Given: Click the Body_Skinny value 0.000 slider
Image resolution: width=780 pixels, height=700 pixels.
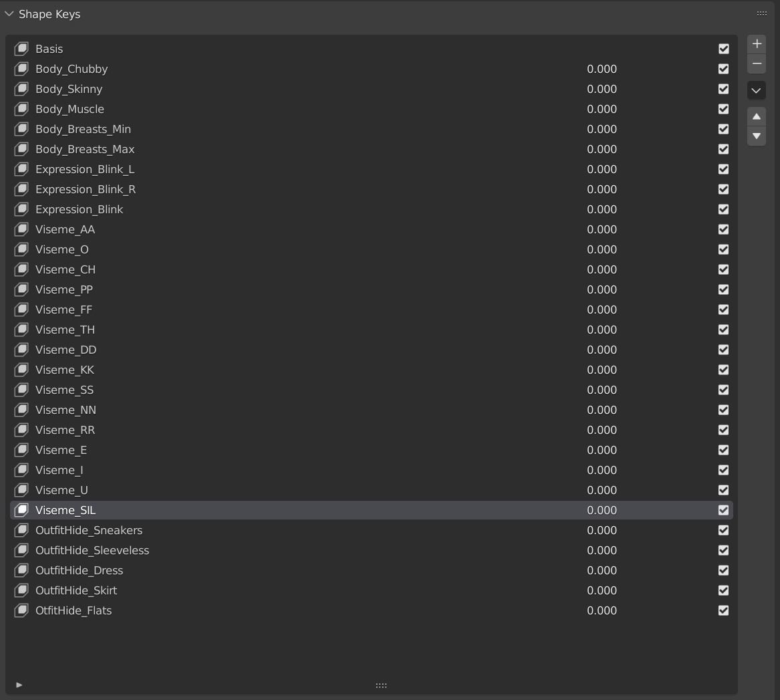Looking at the screenshot, I should coord(602,89).
